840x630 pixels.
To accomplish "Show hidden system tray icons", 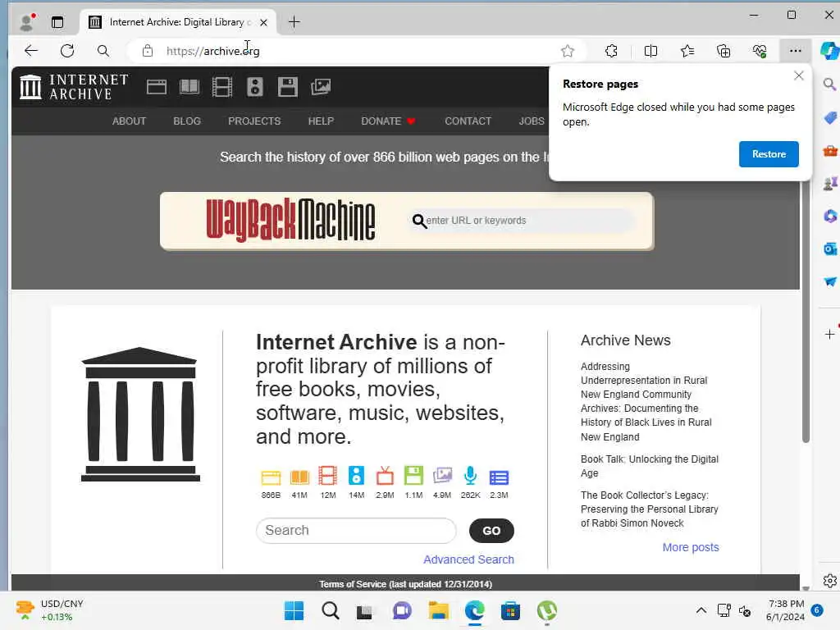I will [x=701, y=610].
